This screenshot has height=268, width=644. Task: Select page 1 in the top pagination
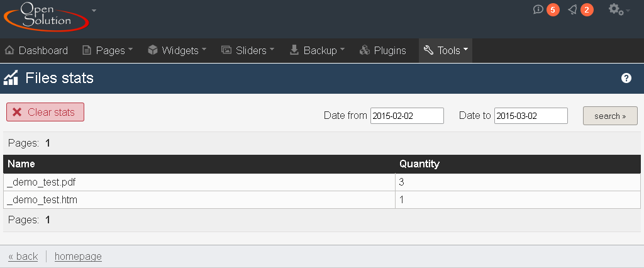pos(48,143)
